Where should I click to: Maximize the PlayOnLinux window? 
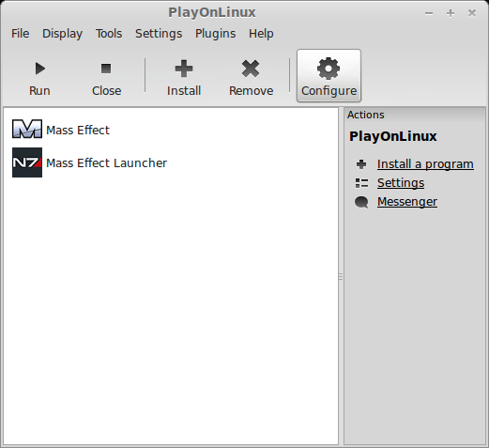[451, 13]
